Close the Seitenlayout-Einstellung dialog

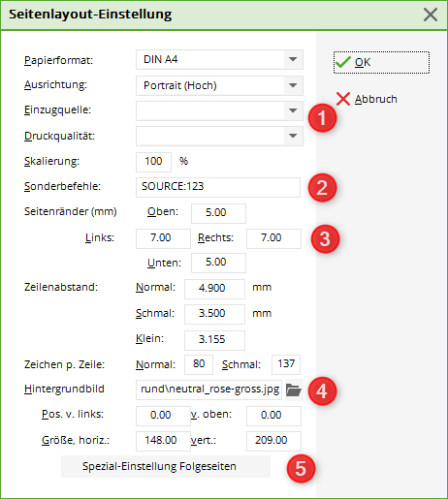coord(431,15)
